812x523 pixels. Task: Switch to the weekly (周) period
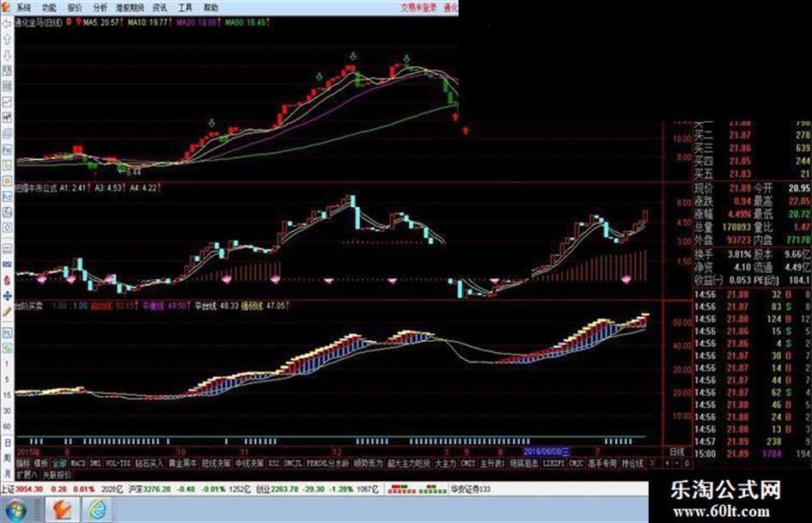(7, 459)
